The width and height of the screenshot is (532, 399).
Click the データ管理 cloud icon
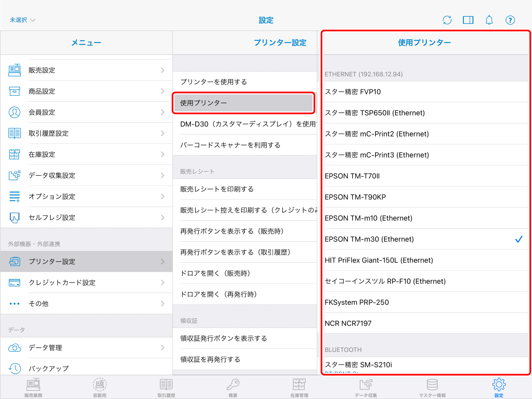[x=15, y=348]
